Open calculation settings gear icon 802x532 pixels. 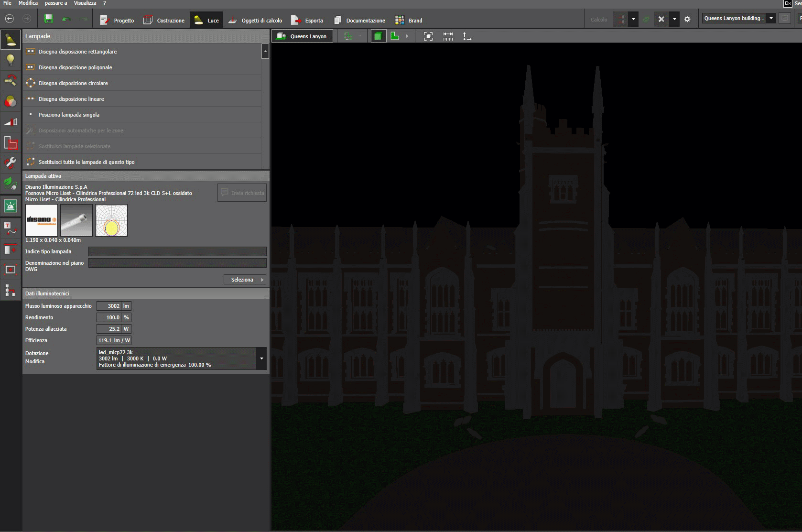687,20
